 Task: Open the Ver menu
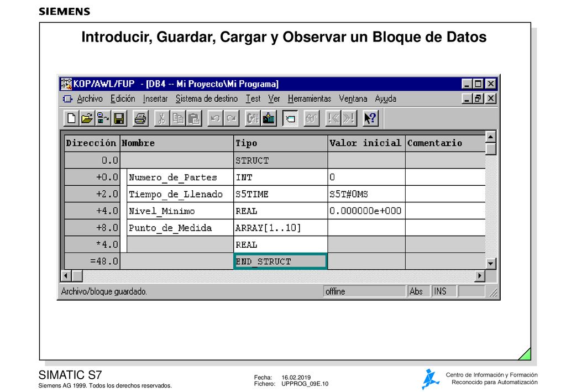pos(274,98)
